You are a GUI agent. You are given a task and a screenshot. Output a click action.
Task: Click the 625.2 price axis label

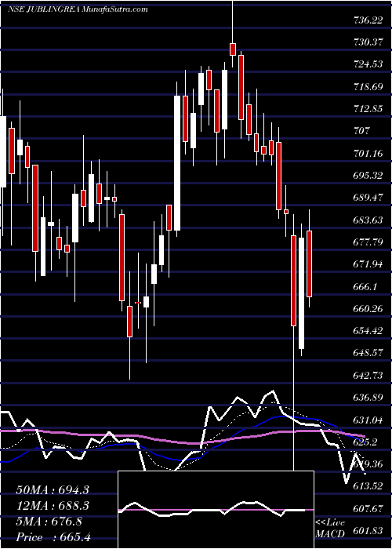point(365,442)
